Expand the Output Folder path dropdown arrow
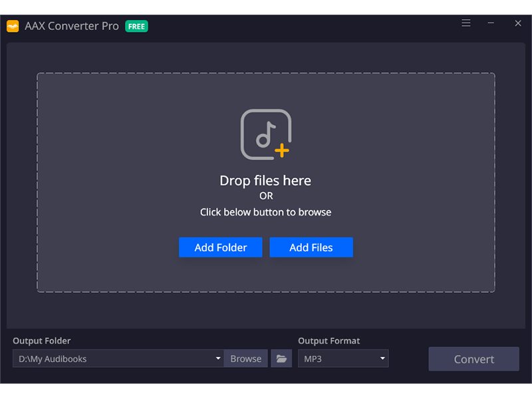This screenshot has width=532, height=399. click(x=218, y=358)
